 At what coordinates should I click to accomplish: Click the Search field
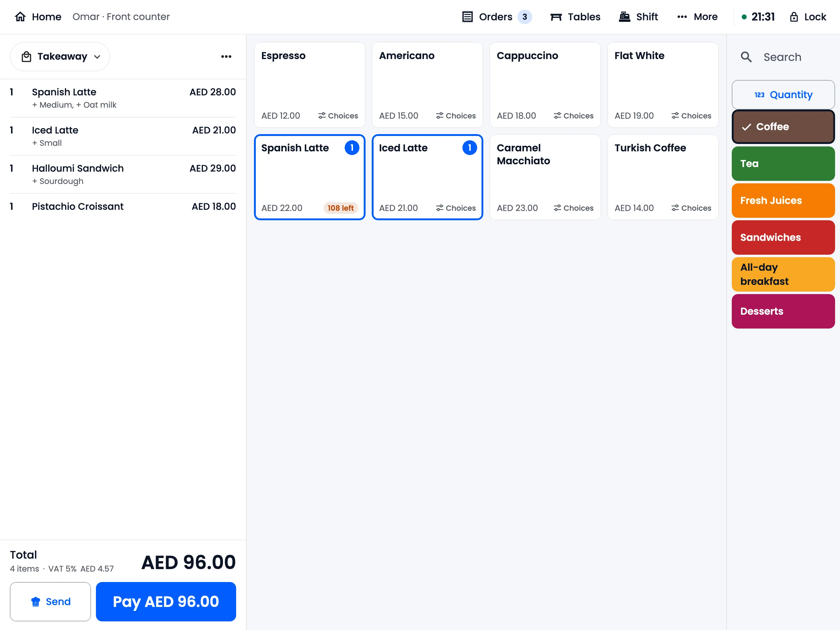click(x=783, y=57)
